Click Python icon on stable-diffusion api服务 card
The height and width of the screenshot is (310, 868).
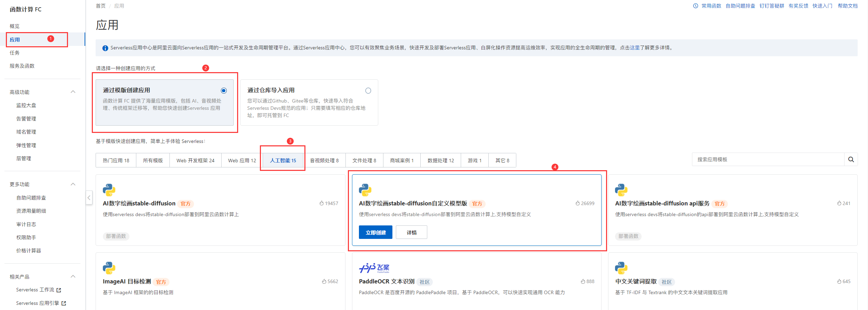(621, 190)
